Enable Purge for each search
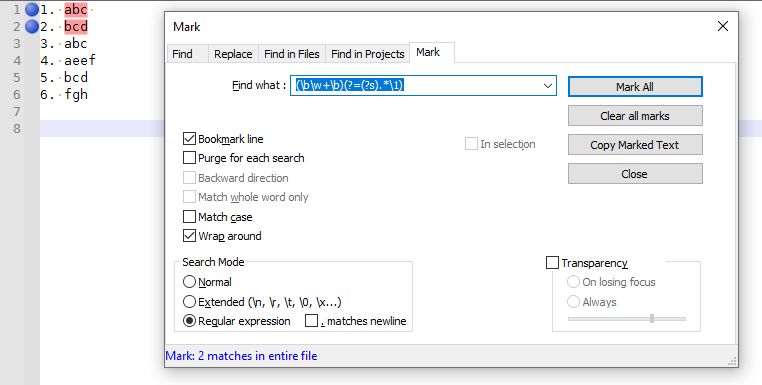This screenshot has width=762, height=385. [189, 158]
